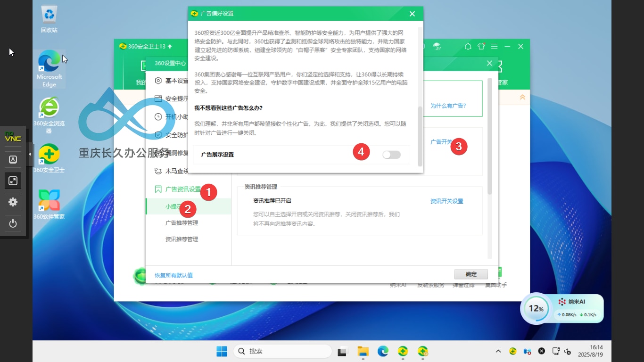The width and height of the screenshot is (644, 362).
Task: Open the 360安全卫士 skin shirt icon
Action: point(481,46)
